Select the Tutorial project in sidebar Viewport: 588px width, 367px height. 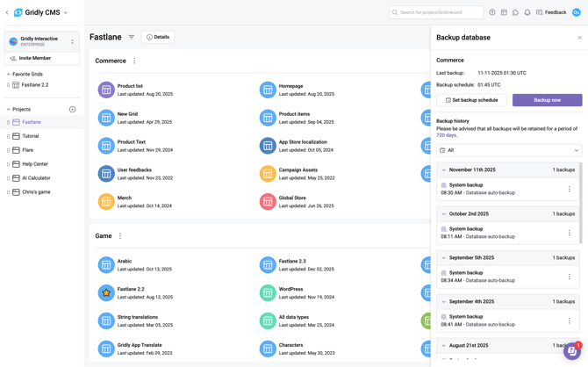coord(31,136)
